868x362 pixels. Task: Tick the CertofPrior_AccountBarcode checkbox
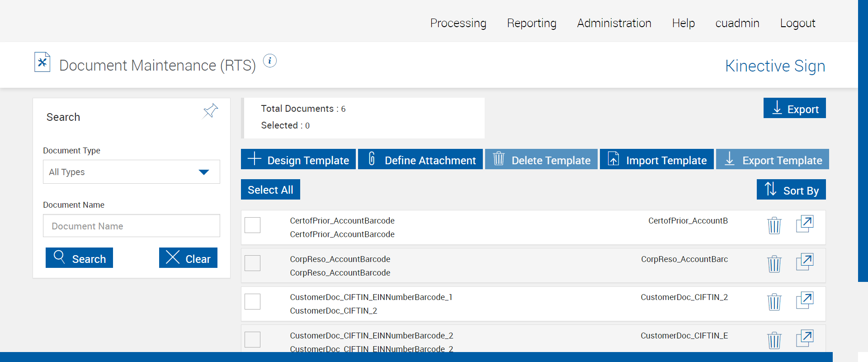[252, 225]
